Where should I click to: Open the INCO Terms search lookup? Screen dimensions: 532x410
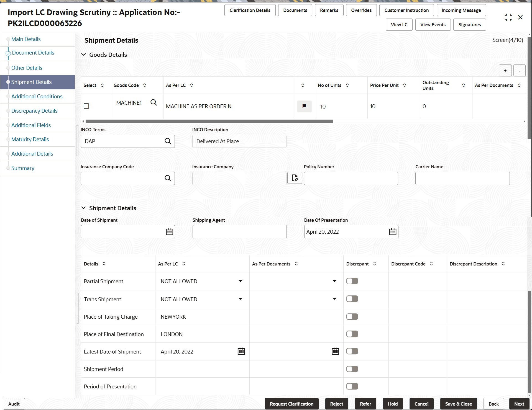pyautogui.click(x=168, y=141)
